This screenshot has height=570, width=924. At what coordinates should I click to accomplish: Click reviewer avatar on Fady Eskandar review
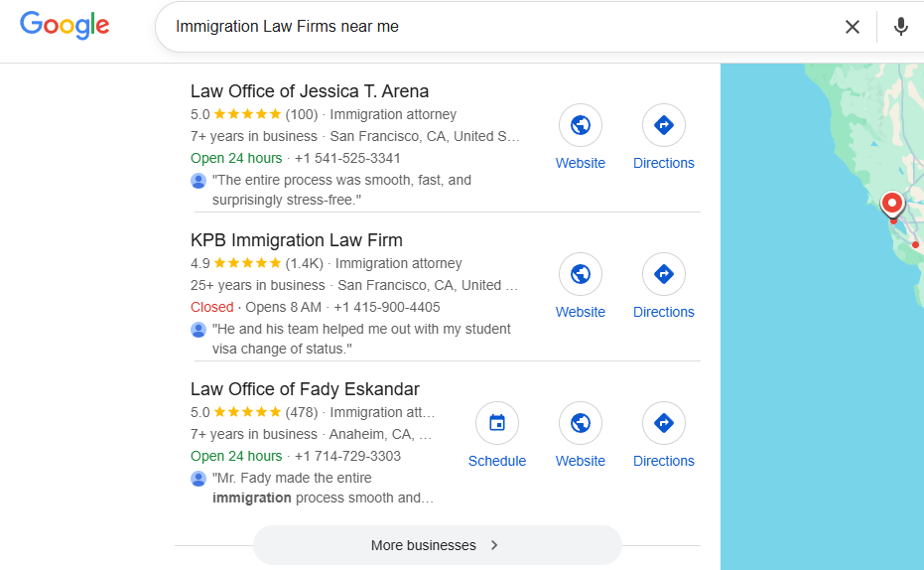[x=198, y=479]
